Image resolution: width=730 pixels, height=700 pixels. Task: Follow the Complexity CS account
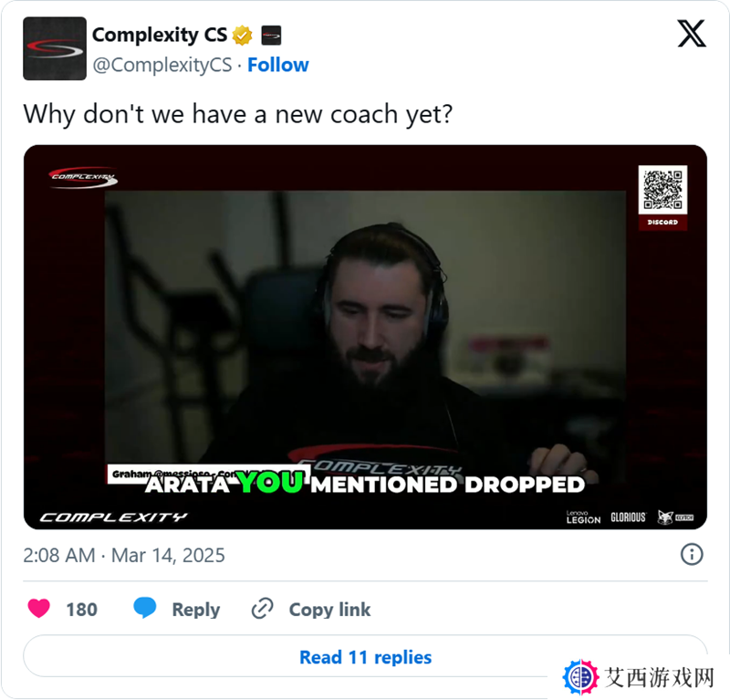pyautogui.click(x=278, y=65)
